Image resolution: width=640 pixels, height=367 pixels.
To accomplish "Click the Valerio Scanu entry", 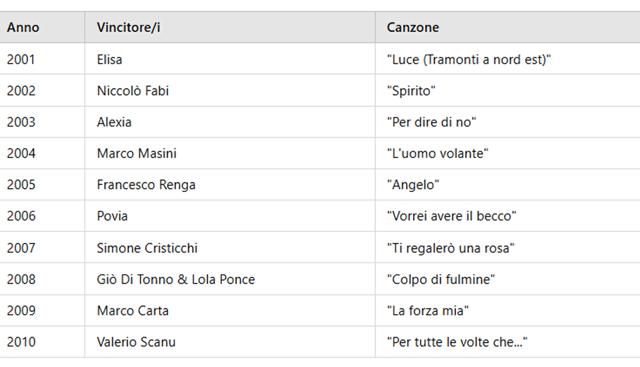I will click(136, 342).
